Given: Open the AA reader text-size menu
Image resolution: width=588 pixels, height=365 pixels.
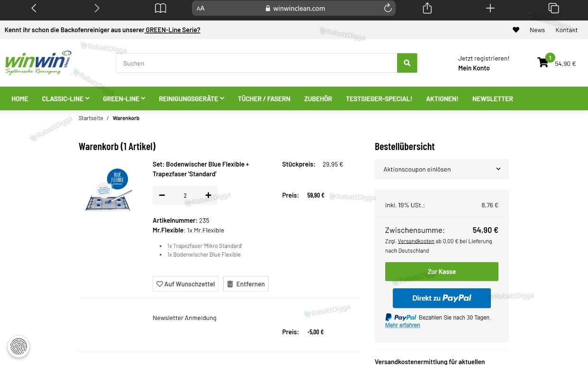Looking at the screenshot, I should 200,8.
